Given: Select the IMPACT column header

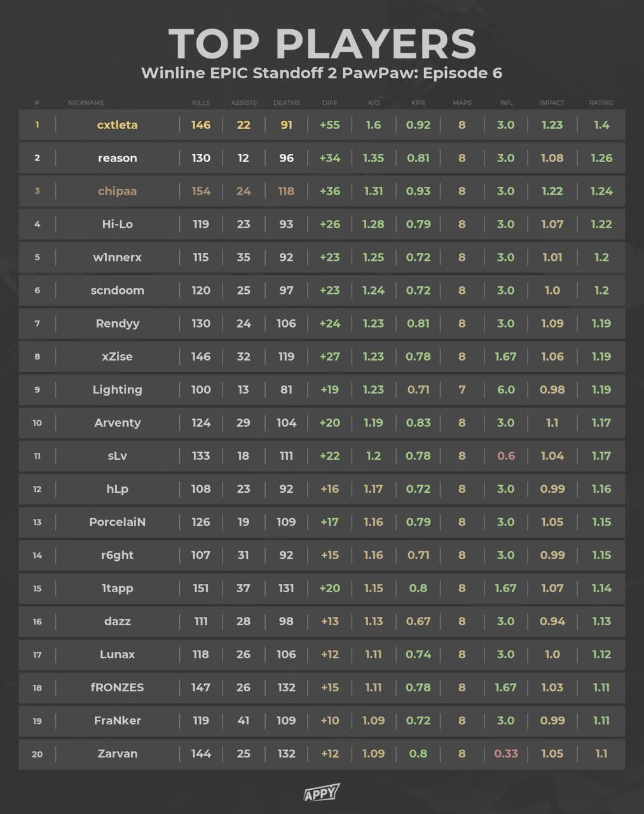Looking at the screenshot, I should pyautogui.click(x=551, y=102).
